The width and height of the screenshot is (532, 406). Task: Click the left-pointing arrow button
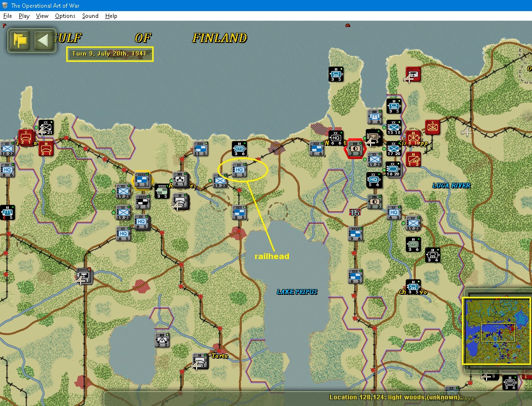(44, 41)
